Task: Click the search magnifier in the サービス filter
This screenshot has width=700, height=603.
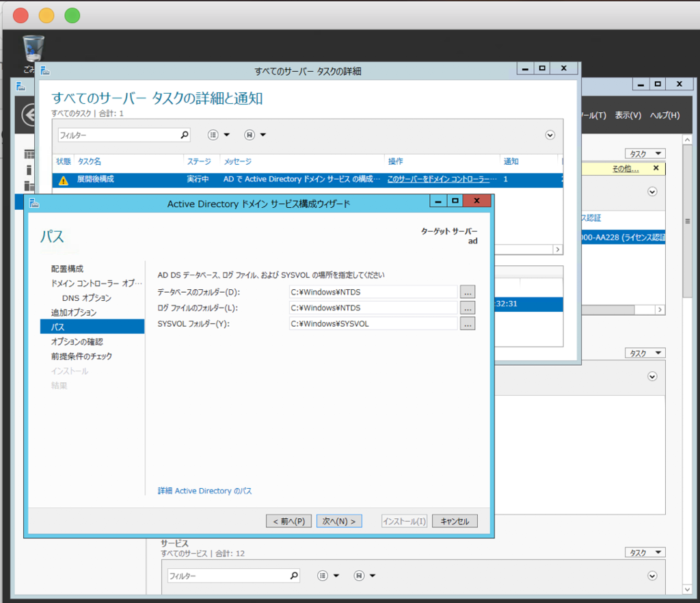Action: pos(294,576)
